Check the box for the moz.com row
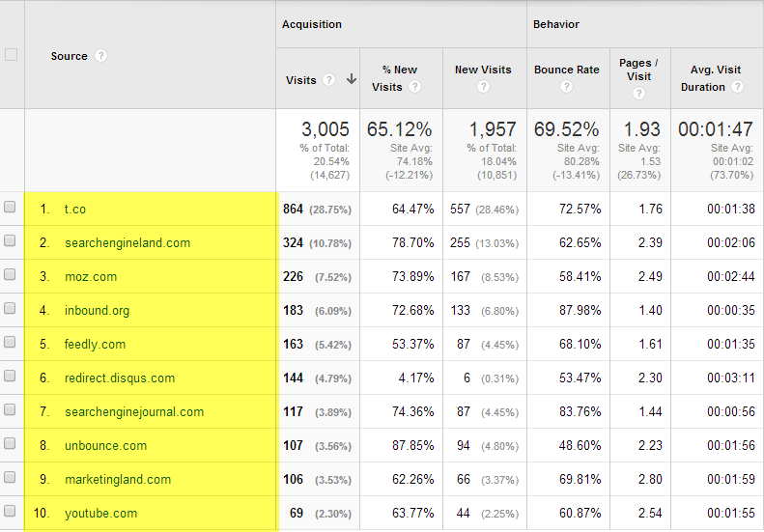The image size is (764, 532). [10, 275]
